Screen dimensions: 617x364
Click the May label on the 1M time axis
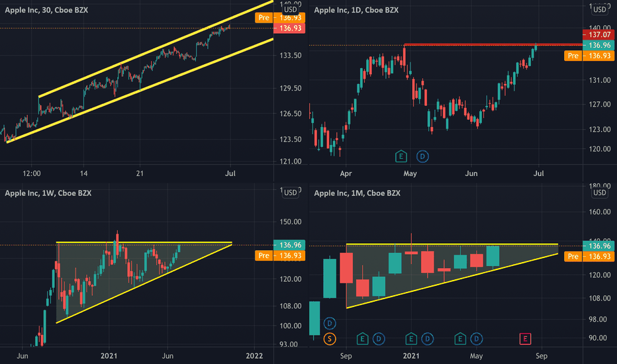[x=476, y=356]
